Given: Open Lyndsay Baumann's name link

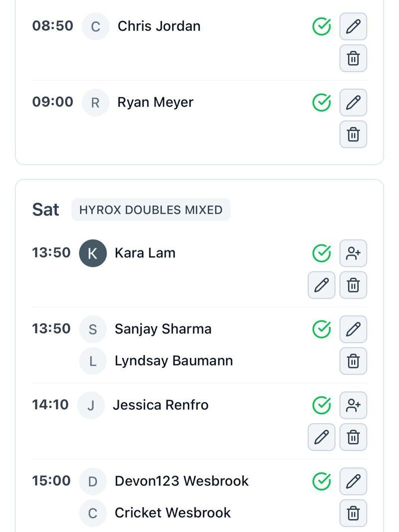Looking at the screenshot, I should click(174, 361).
